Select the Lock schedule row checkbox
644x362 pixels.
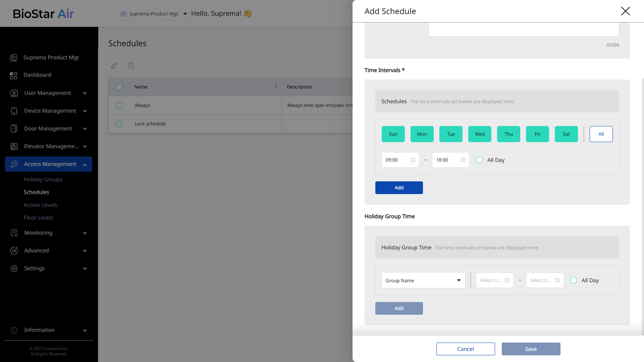[119, 124]
